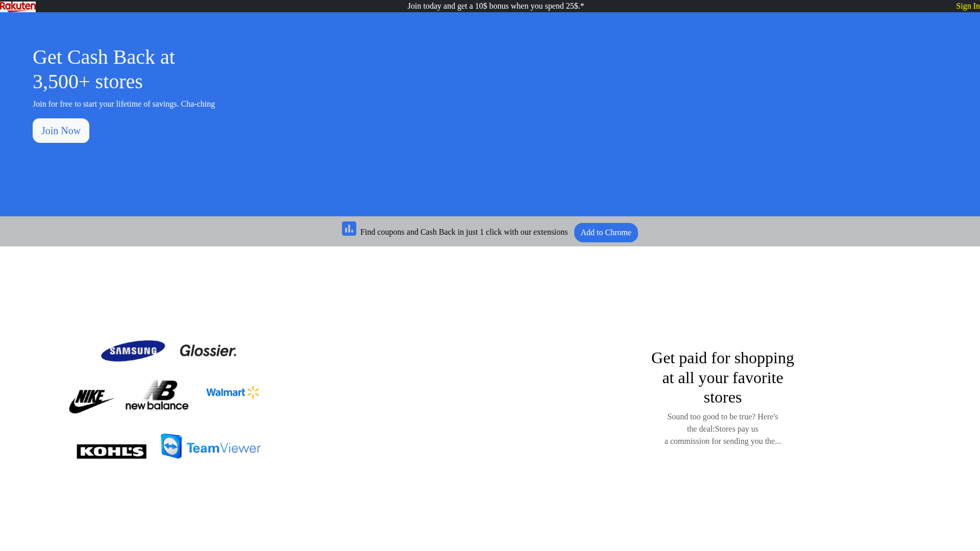
Task: Click the Rakuten logo in header
Action: point(18,6)
